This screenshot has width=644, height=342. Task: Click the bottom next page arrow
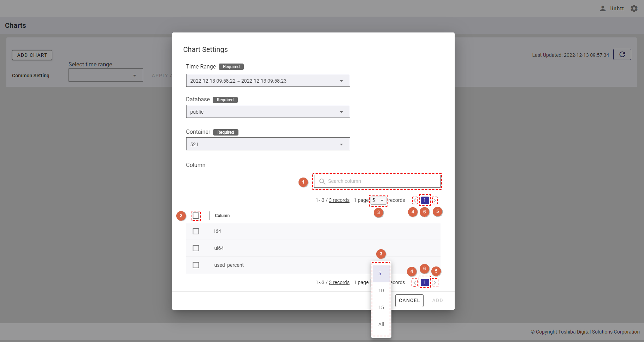tap(435, 283)
